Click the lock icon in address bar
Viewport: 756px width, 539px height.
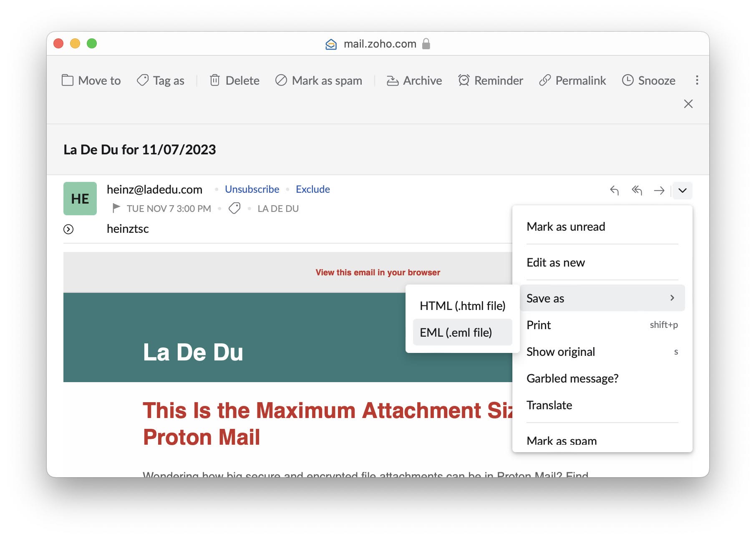(426, 43)
